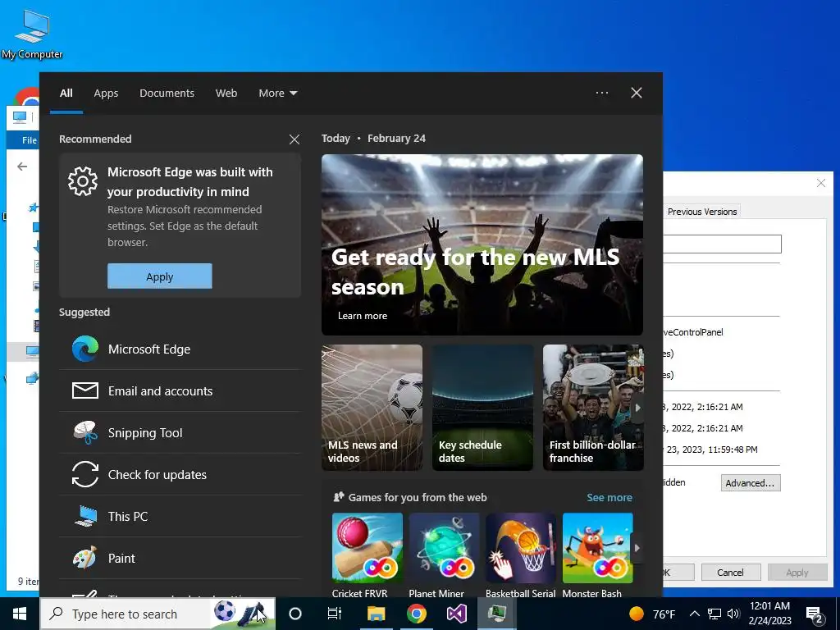Show more games with right arrow
This screenshot has width=840, height=630.
pos(637,548)
